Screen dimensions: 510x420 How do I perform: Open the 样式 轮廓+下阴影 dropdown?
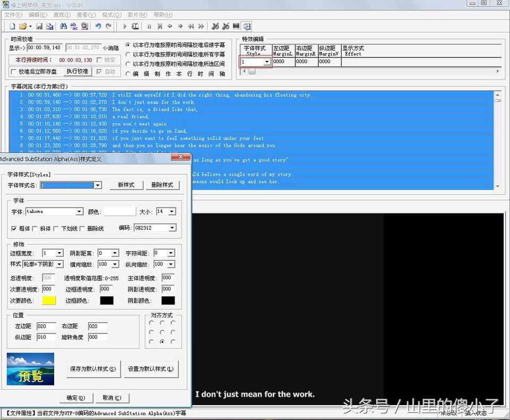click(x=59, y=264)
